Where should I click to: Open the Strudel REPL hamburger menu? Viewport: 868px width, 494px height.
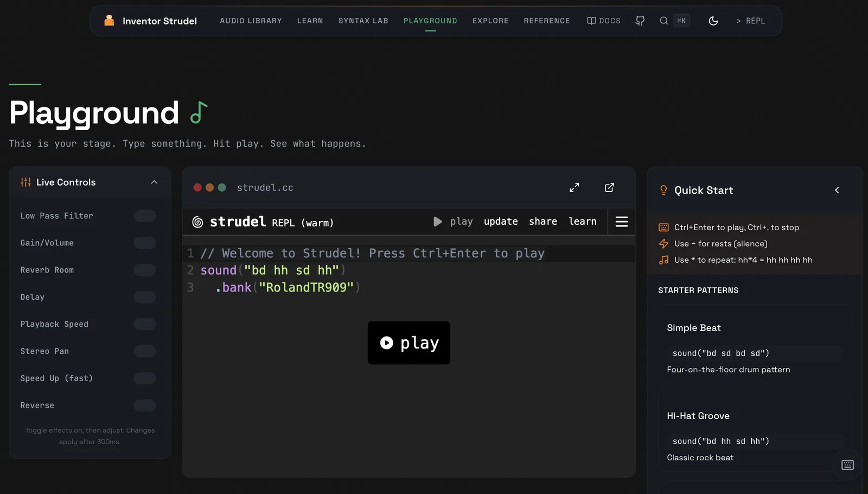pyautogui.click(x=622, y=221)
